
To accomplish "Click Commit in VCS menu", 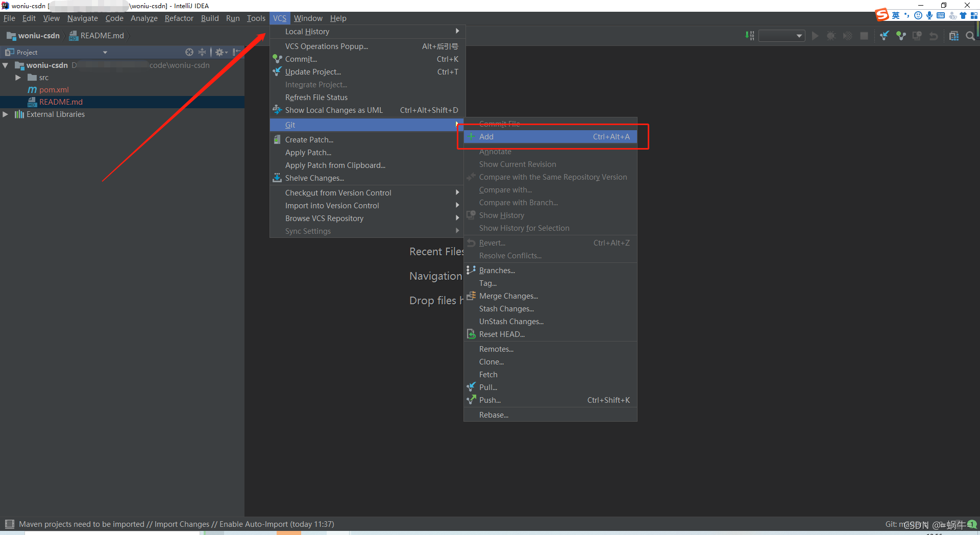I will [367, 59].
